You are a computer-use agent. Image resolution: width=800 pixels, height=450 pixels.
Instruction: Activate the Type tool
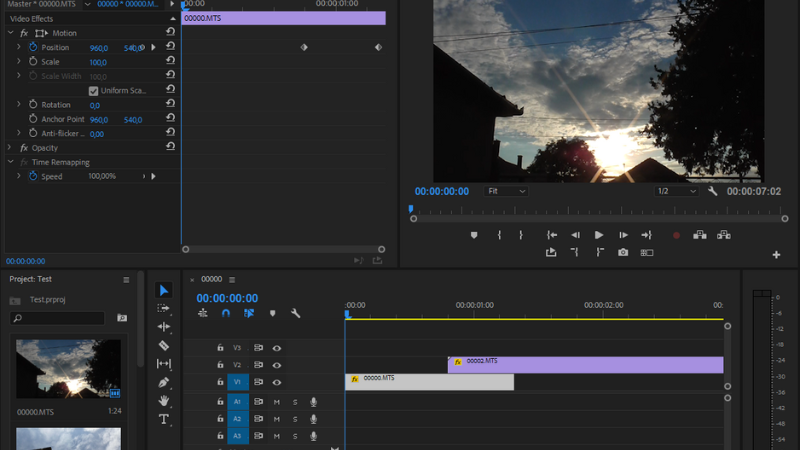164,419
